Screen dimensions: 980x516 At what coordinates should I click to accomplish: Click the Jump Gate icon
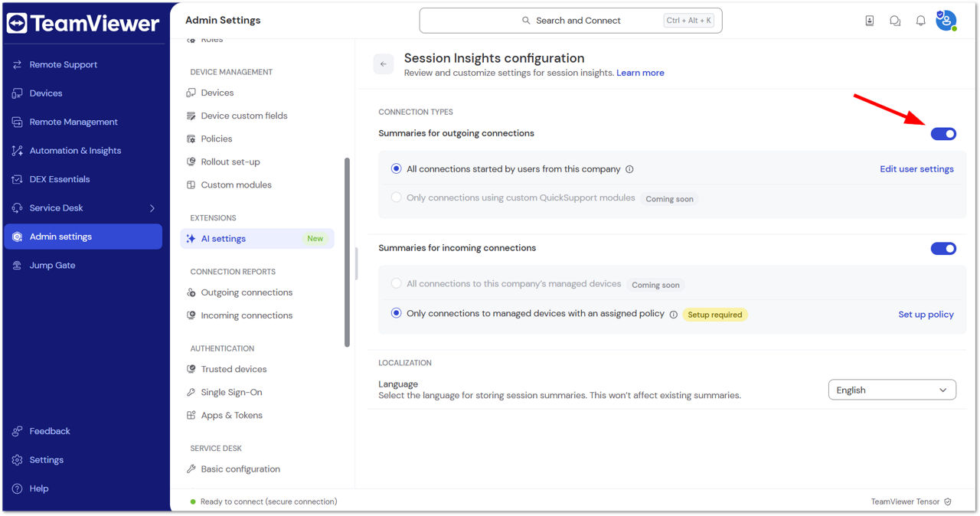17,266
